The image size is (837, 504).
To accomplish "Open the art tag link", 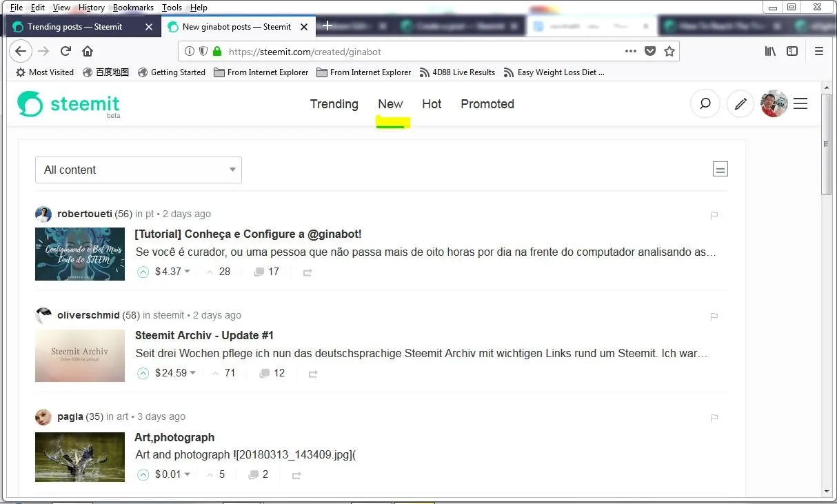I will pyautogui.click(x=123, y=416).
